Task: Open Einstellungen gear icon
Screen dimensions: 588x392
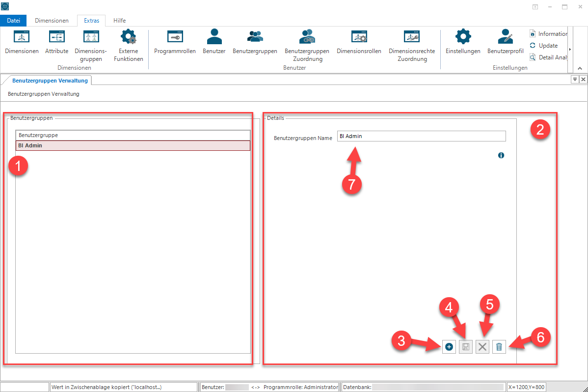Action: (x=463, y=37)
